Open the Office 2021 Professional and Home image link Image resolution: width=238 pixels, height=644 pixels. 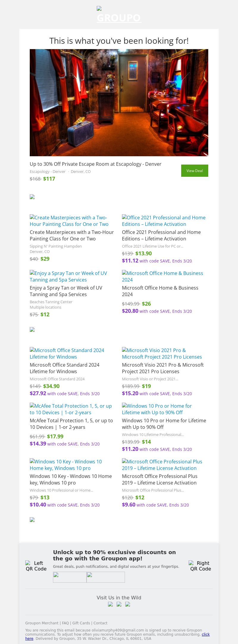[164, 221]
